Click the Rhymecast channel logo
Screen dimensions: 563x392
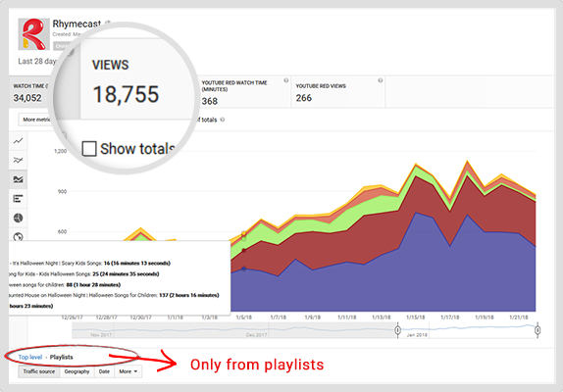(33, 34)
